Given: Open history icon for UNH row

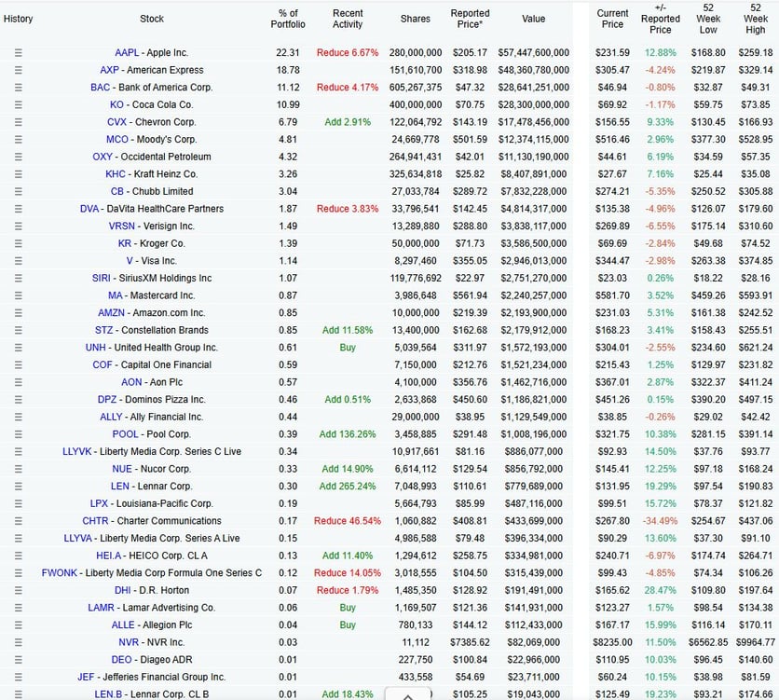Looking at the screenshot, I should 19,348.
